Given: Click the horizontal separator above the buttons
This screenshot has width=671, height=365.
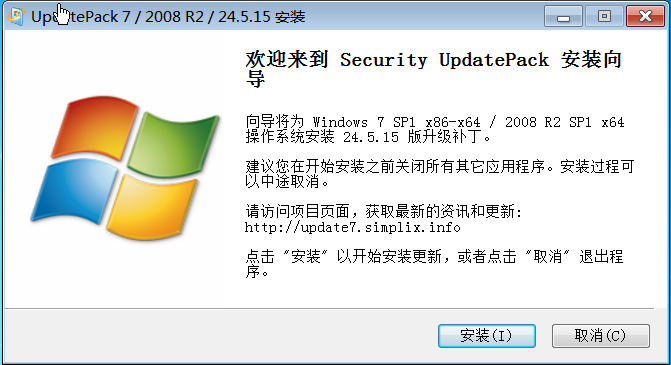Looking at the screenshot, I should pyautogui.click(x=330, y=308).
